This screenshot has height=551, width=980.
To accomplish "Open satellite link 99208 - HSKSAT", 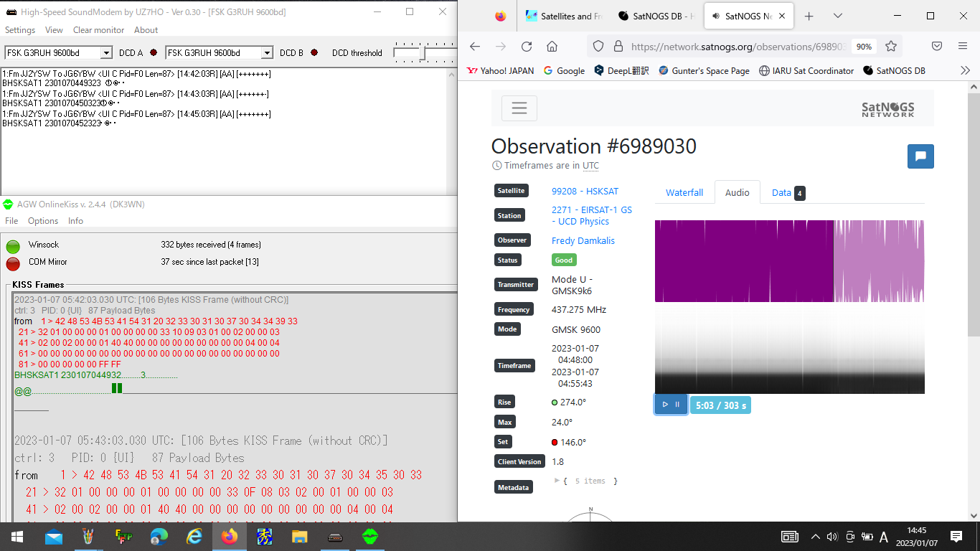I will [585, 192].
